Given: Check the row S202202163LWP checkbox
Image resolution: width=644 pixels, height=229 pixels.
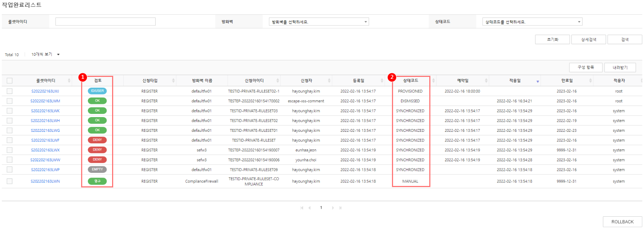Looking at the screenshot, I should (x=10, y=170).
